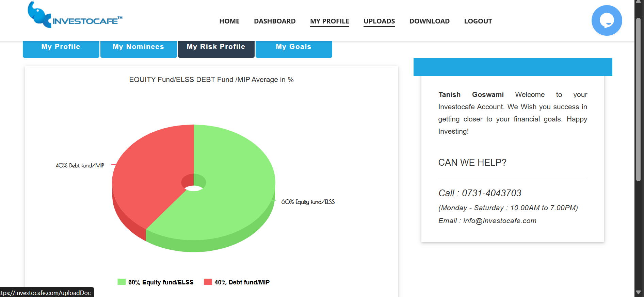Select MY PROFILE in navigation bar
The image size is (644, 297).
tap(329, 21)
